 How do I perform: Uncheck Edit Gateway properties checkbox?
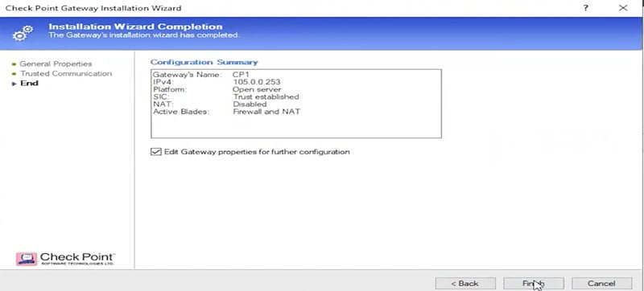[x=155, y=152]
